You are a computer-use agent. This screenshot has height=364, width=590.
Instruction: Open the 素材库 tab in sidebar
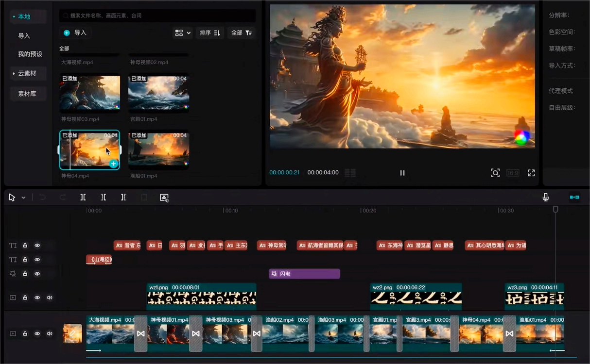tap(27, 94)
